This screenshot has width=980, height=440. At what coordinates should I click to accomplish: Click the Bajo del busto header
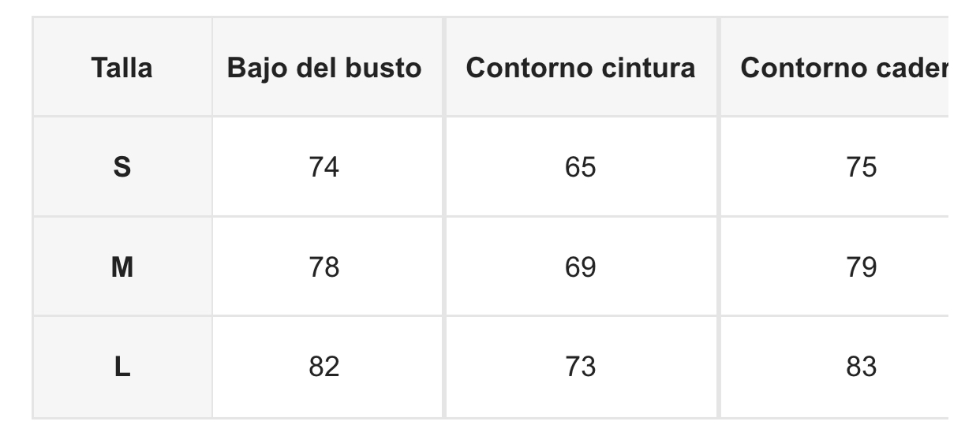pyautogui.click(x=324, y=68)
